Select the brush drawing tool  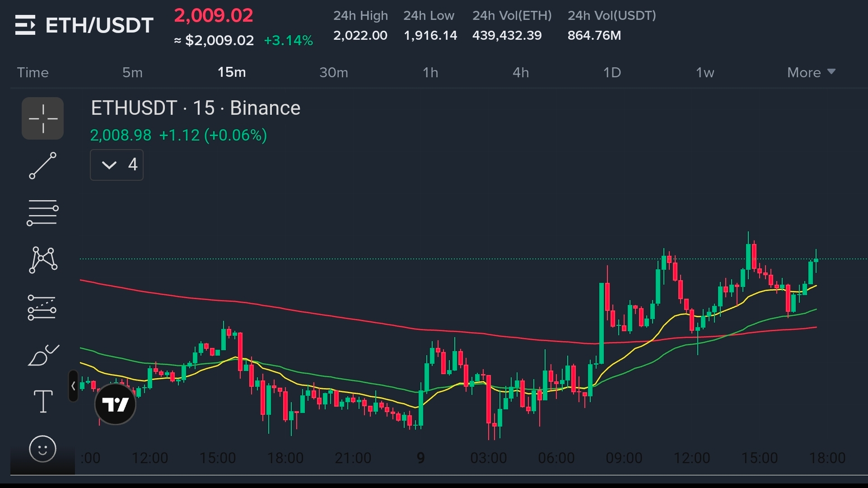coord(43,355)
